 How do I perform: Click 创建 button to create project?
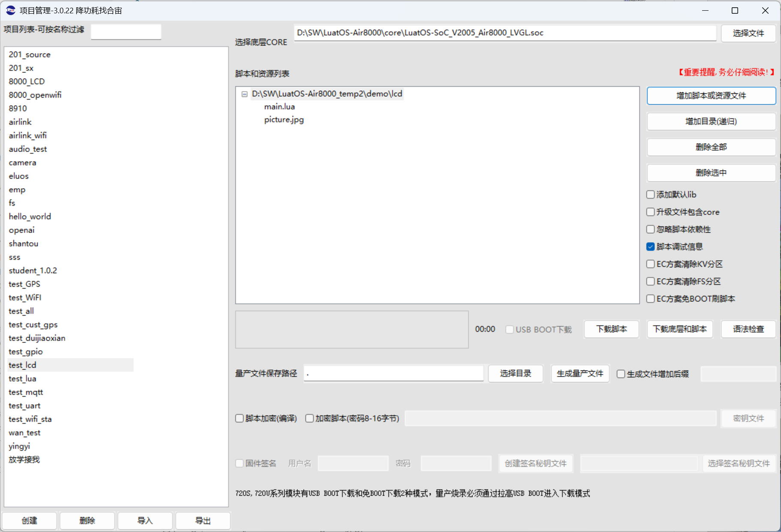29,521
